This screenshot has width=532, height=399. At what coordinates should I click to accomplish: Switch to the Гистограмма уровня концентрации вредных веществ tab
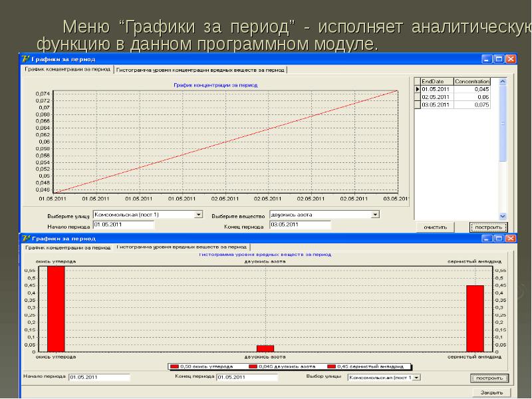(201, 69)
